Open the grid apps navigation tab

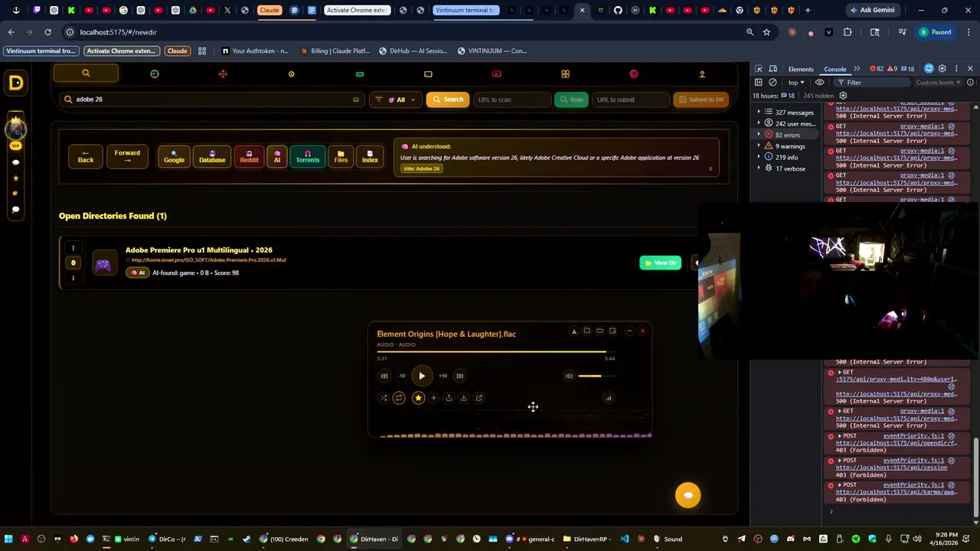565,73
